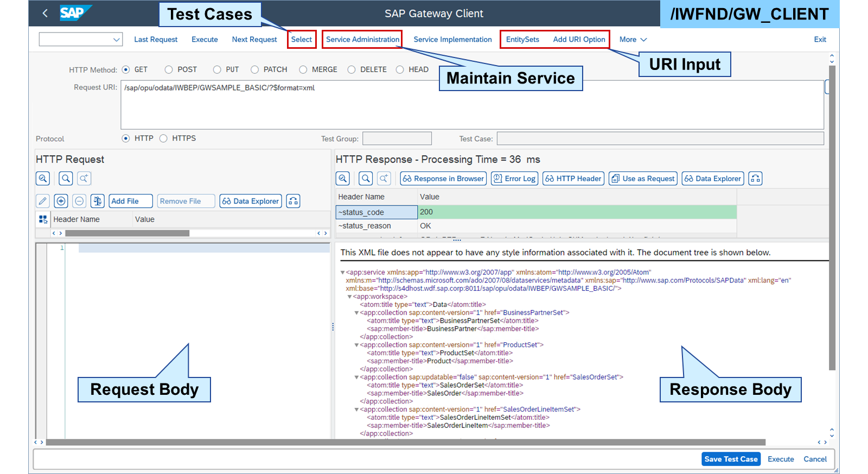Click Details magnifier in HTTP Request toolbar
The width and height of the screenshot is (868, 474).
click(43, 178)
